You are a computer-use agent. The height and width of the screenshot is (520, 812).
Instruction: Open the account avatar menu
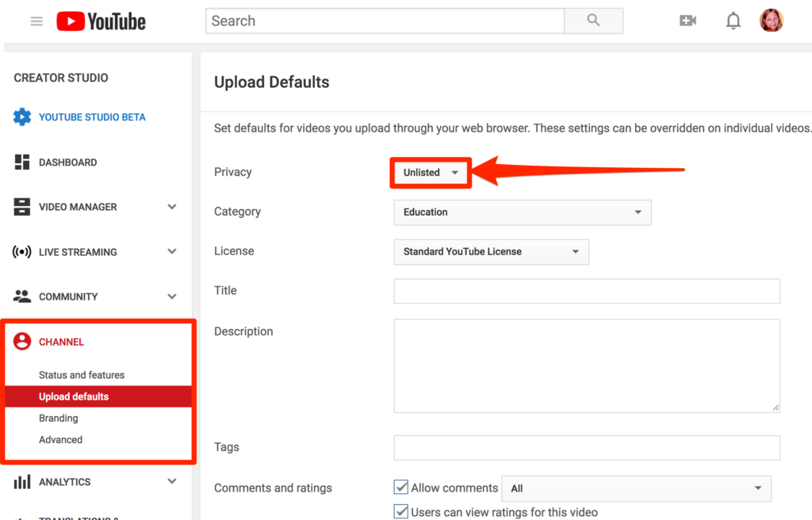772,21
